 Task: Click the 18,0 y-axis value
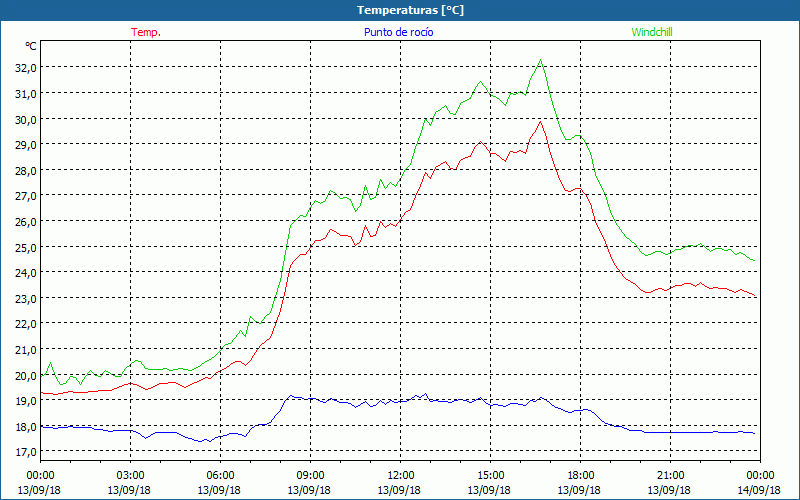point(25,427)
